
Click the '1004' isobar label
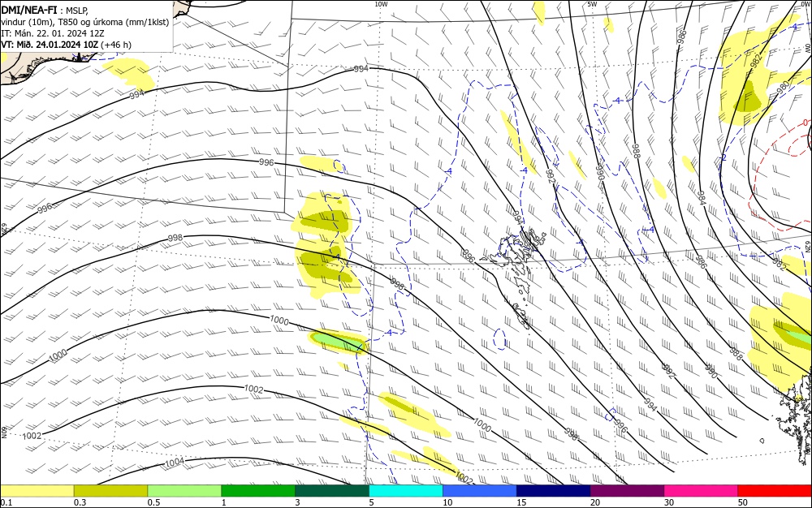pyautogui.click(x=175, y=462)
